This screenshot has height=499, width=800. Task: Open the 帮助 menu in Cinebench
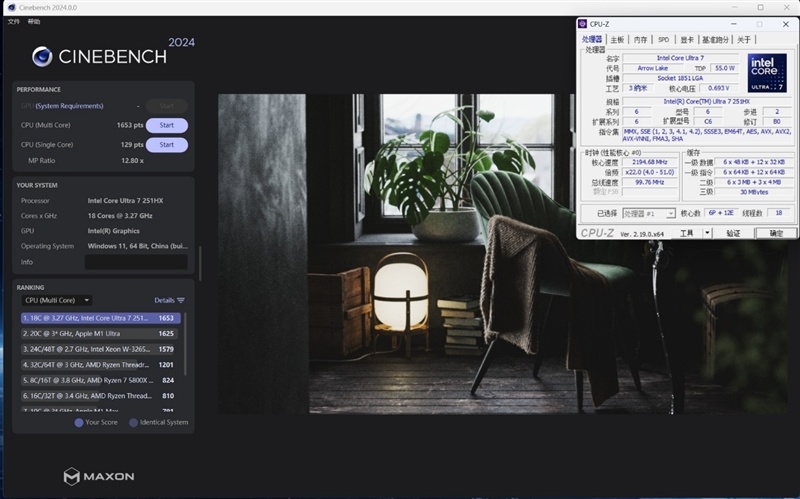[x=34, y=21]
